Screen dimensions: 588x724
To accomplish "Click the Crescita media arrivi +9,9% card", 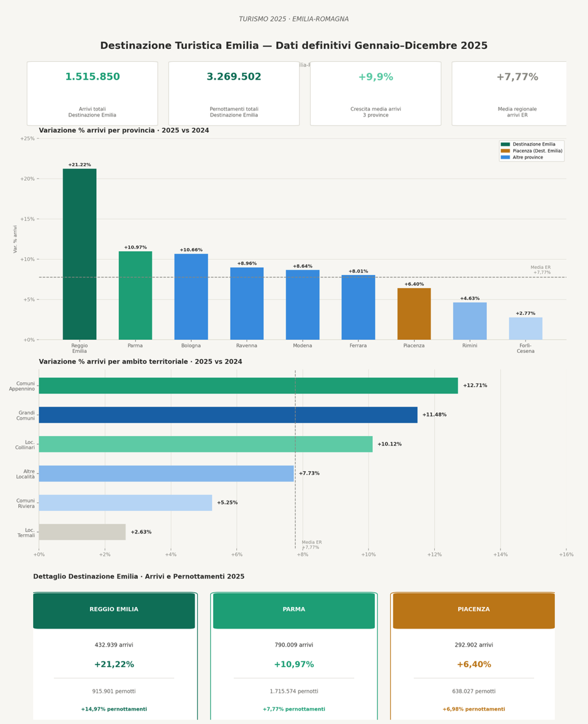I will coord(375,94).
